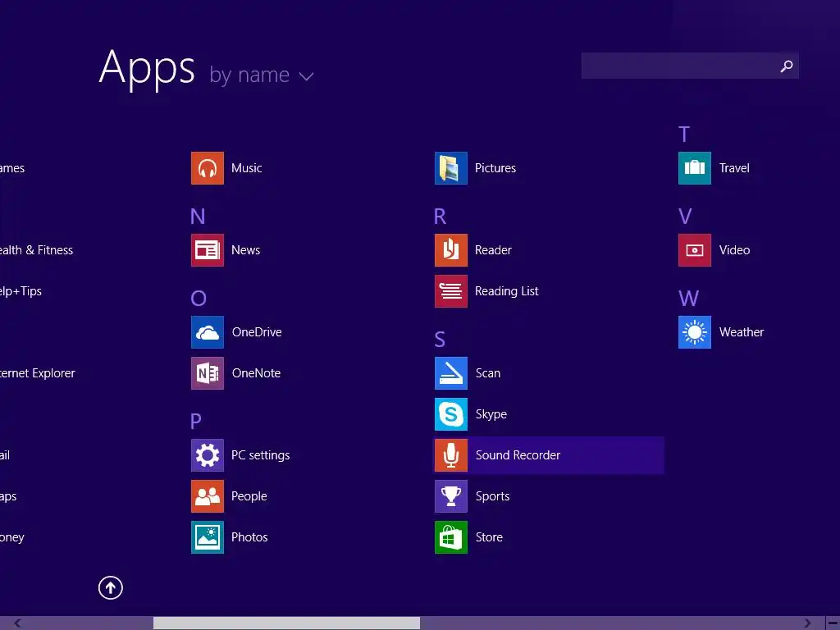Open the Photos app icon
The width and height of the screenshot is (840, 630).
[x=208, y=537]
